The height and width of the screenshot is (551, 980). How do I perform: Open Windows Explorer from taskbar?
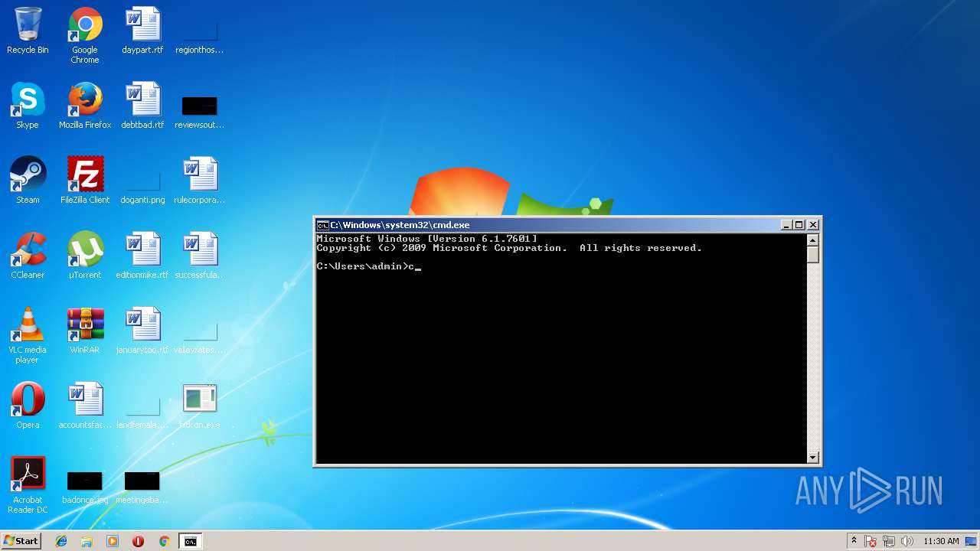tap(87, 541)
